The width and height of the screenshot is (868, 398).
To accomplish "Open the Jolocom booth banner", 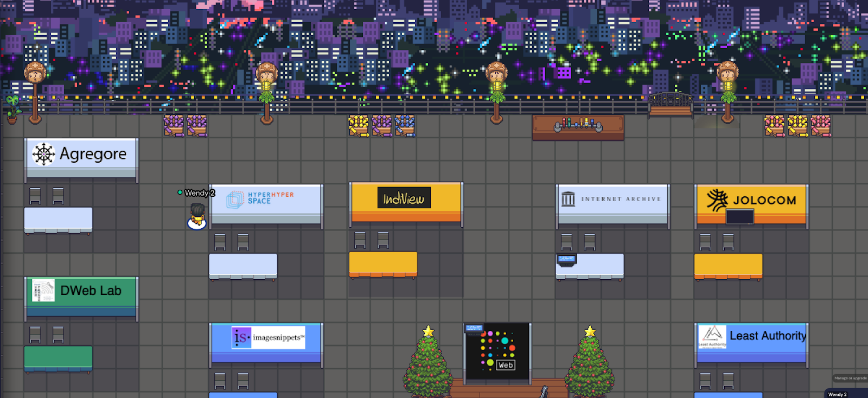I will (751, 204).
